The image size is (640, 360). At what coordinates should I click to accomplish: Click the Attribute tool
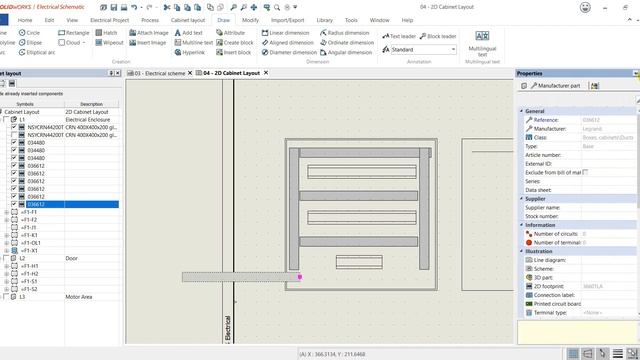pyautogui.click(x=231, y=33)
